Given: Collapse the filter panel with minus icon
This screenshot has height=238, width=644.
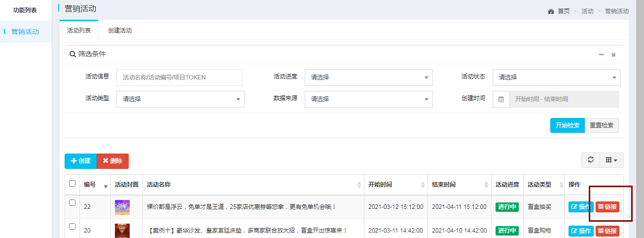Looking at the screenshot, I should [601, 54].
